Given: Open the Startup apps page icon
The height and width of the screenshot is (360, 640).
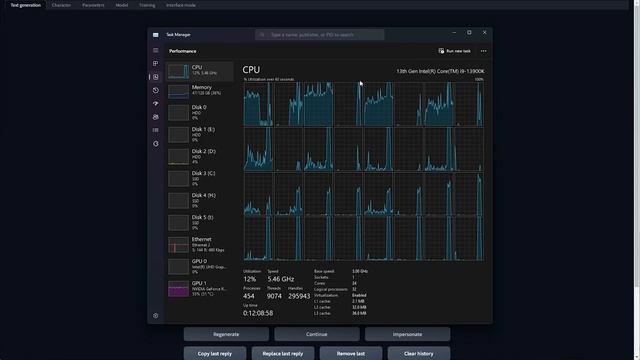Looking at the screenshot, I should 156,104.
